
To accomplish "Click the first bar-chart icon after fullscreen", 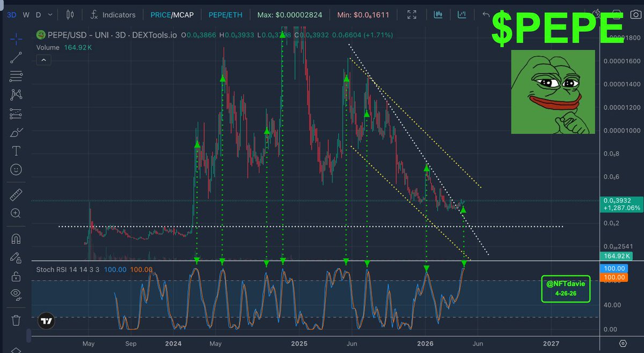I will (x=438, y=15).
